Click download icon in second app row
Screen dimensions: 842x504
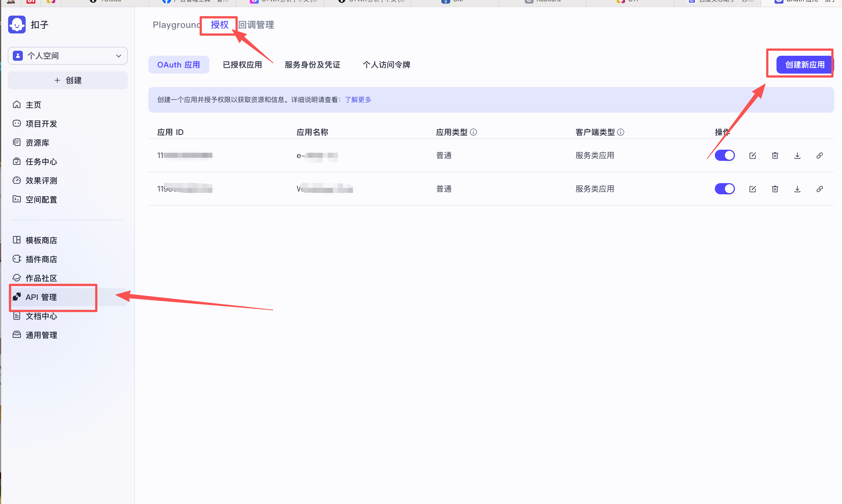(797, 189)
